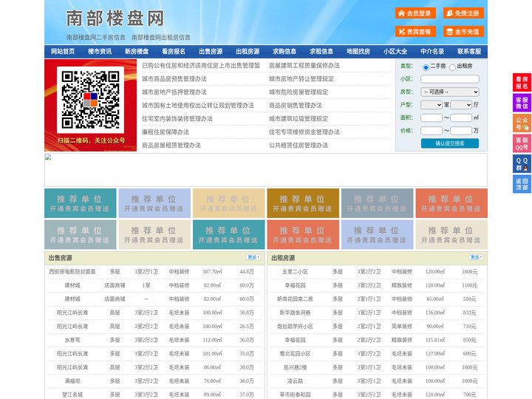Open 望江名城 sale listing
This screenshot has height=399, width=532.
tap(72, 395)
